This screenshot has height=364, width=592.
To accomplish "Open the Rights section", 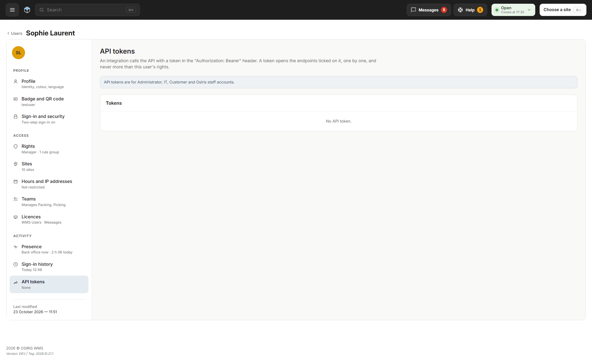I will 49,149.
